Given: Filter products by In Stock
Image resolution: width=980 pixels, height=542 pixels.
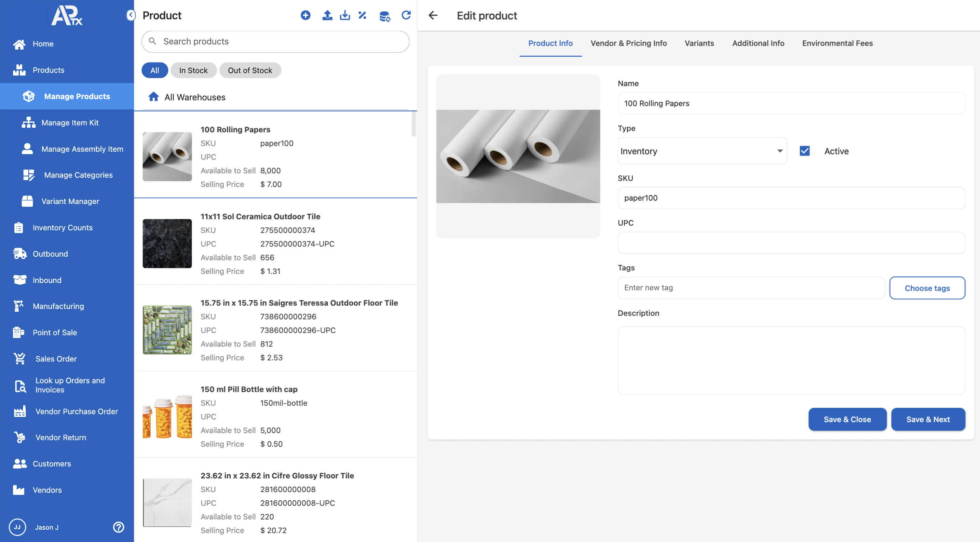Looking at the screenshot, I should 193,70.
